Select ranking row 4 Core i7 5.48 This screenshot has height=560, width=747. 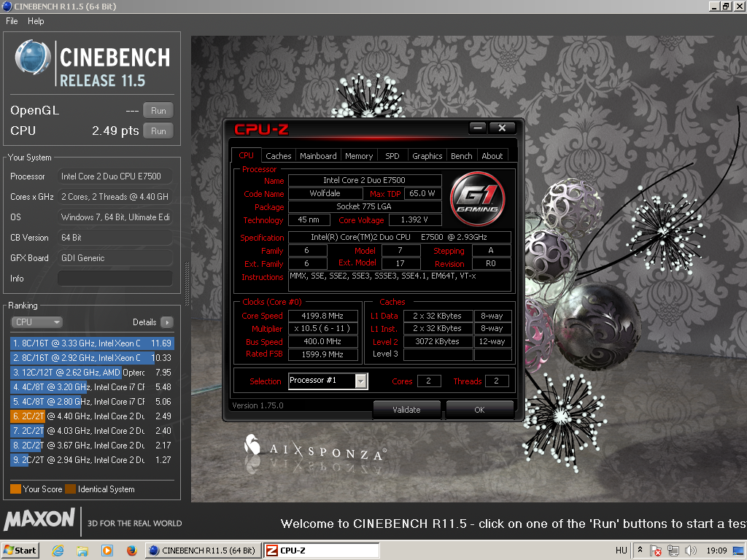91,387
